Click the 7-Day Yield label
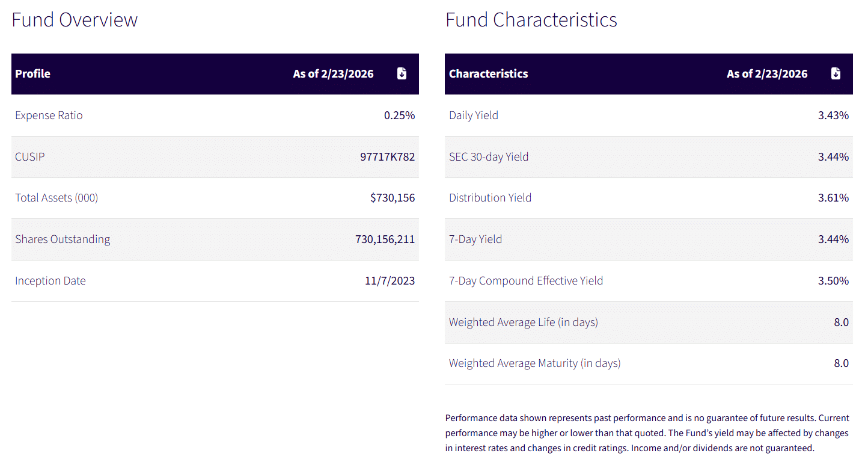868x456 pixels. pyautogui.click(x=475, y=239)
